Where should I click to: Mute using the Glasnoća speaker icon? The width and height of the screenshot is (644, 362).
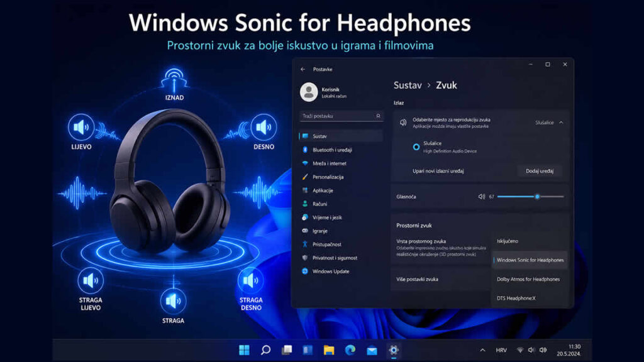click(x=481, y=197)
